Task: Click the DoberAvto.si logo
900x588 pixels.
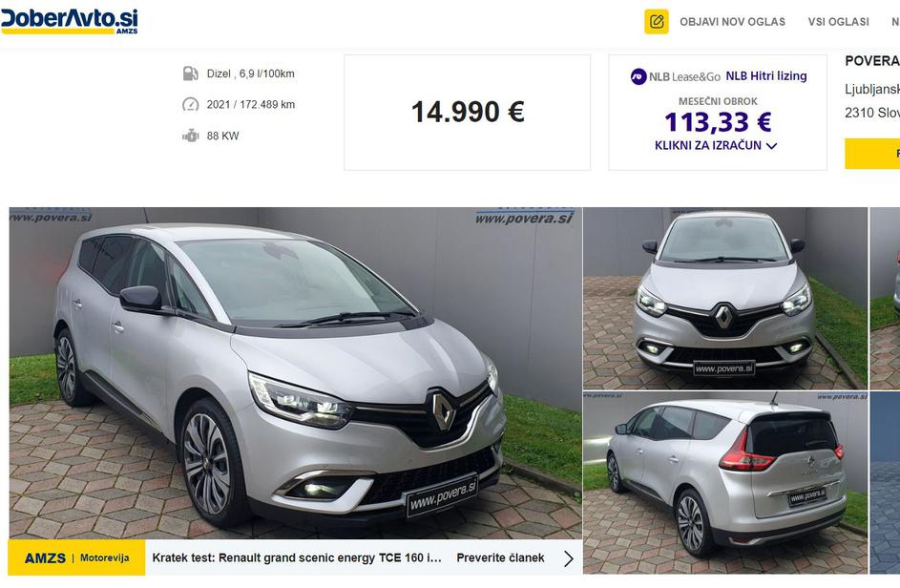Action: click(x=69, y=21)
